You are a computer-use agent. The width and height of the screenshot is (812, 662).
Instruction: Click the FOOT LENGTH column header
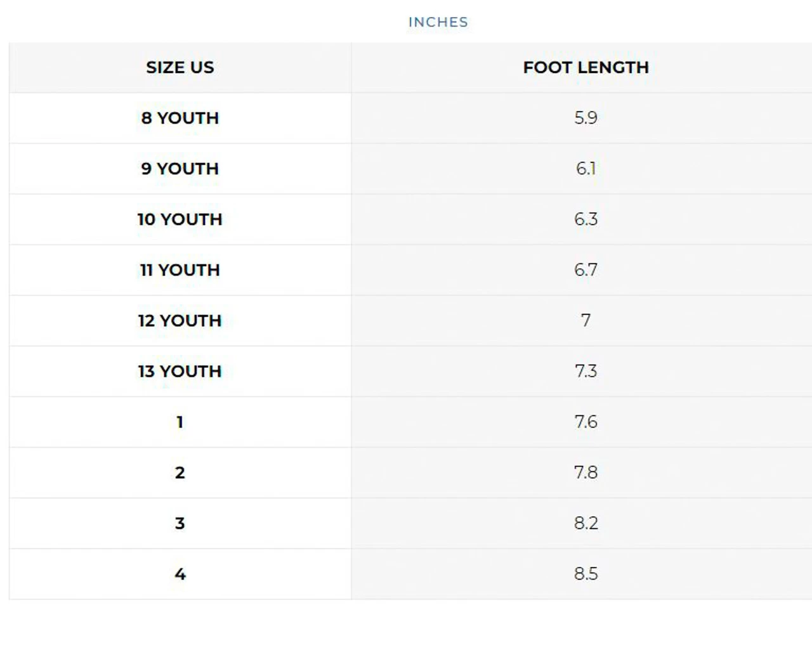[586, 67]
